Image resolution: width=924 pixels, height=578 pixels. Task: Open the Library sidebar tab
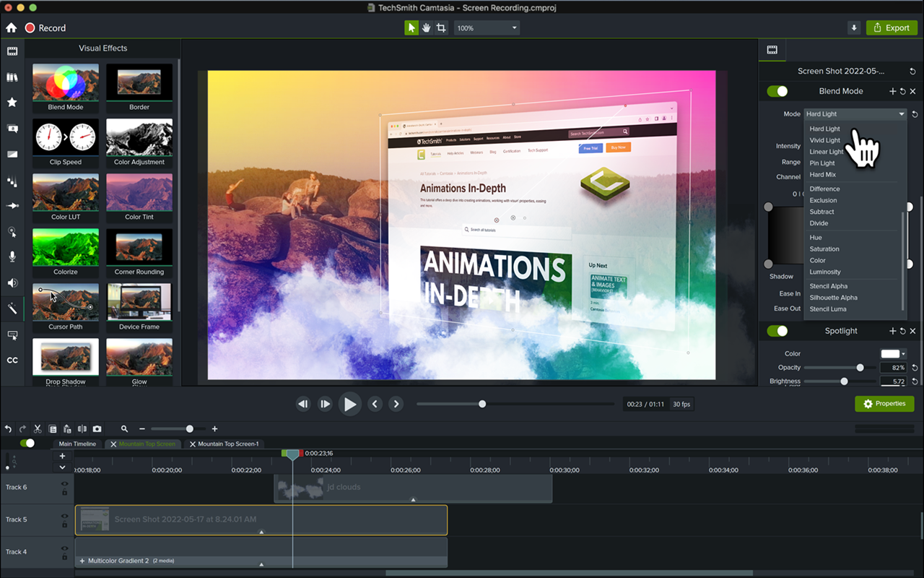(x=12, y=77)
